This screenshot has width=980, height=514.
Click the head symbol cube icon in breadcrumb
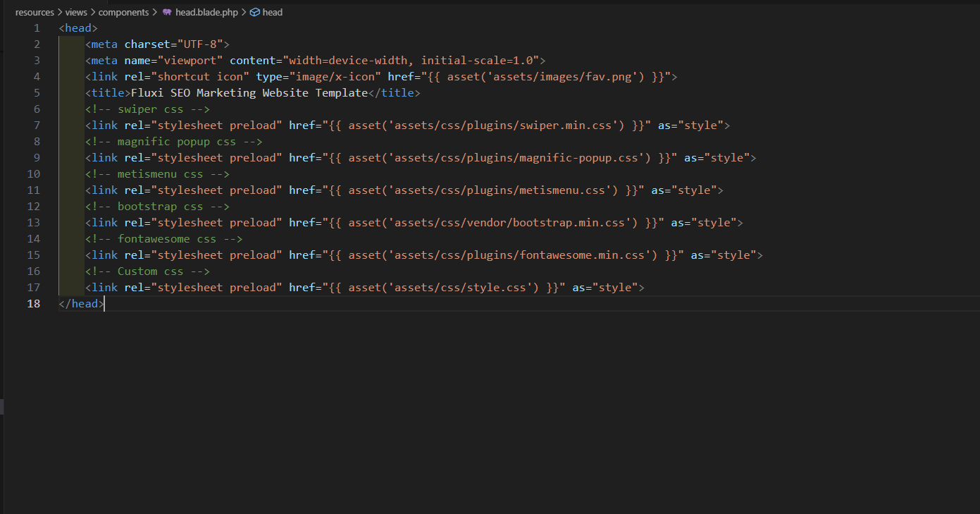255,13
